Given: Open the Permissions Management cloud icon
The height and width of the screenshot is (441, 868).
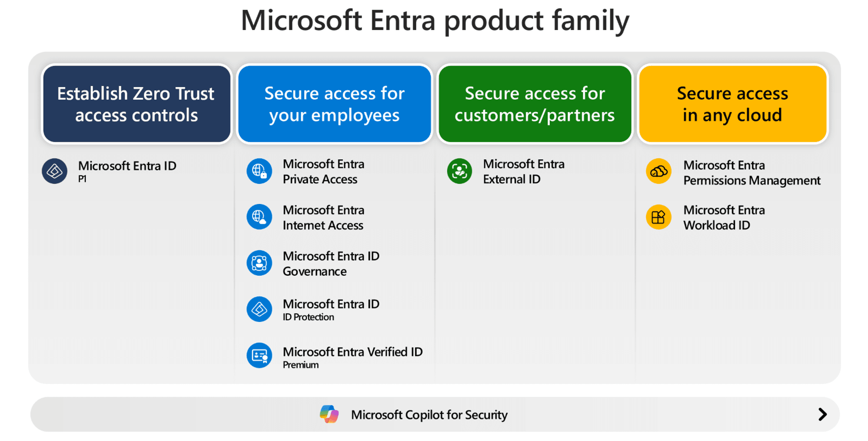Looking at the screenshot, I should tap(658, 171).
